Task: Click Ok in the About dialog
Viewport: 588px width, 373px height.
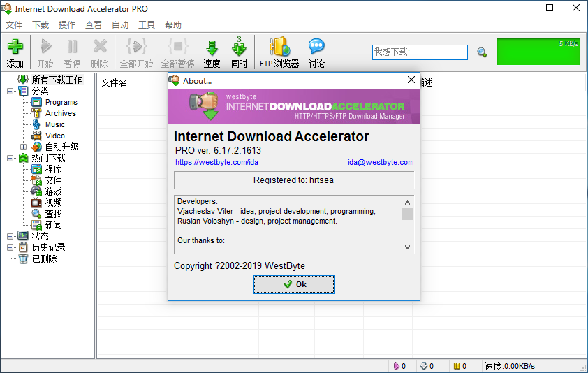Action: (293, 284)
